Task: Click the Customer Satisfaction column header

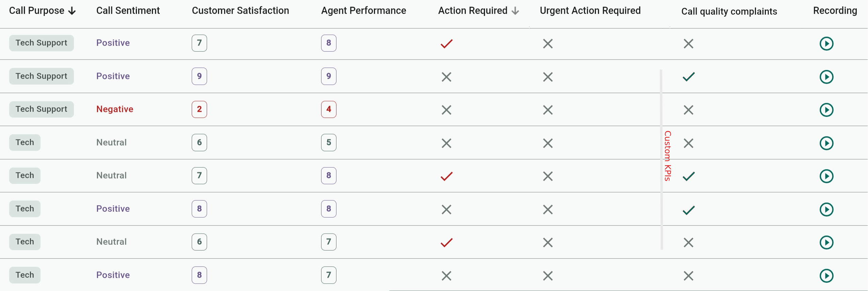Action: tap(240, 11)
